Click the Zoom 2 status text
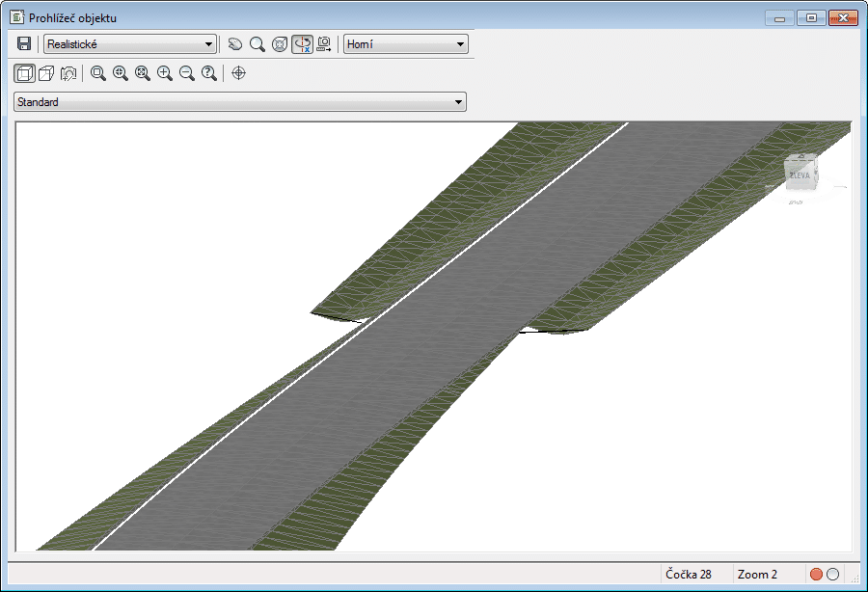Screen dimensions: 868x592 (x=757, y=575)
